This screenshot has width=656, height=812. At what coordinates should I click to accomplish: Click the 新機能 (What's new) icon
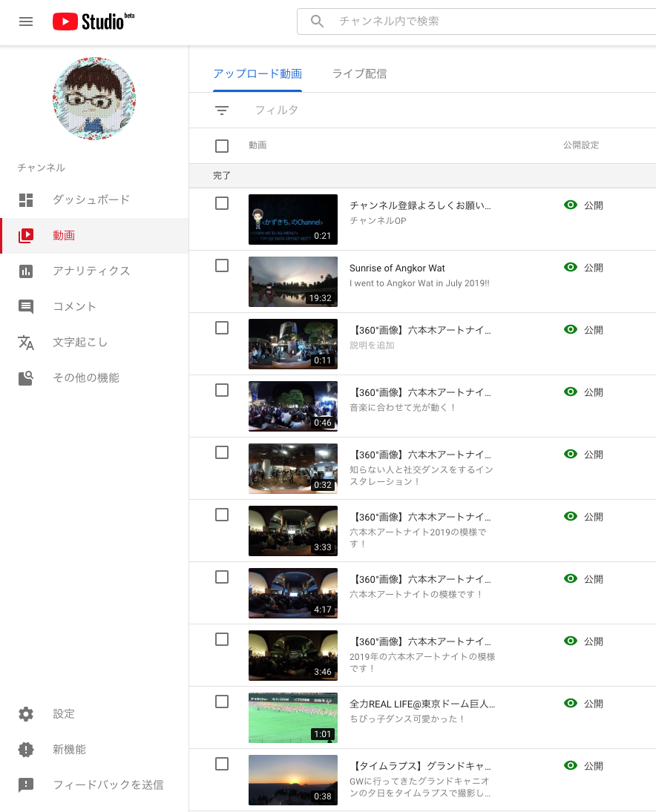[x=26, y=750]
